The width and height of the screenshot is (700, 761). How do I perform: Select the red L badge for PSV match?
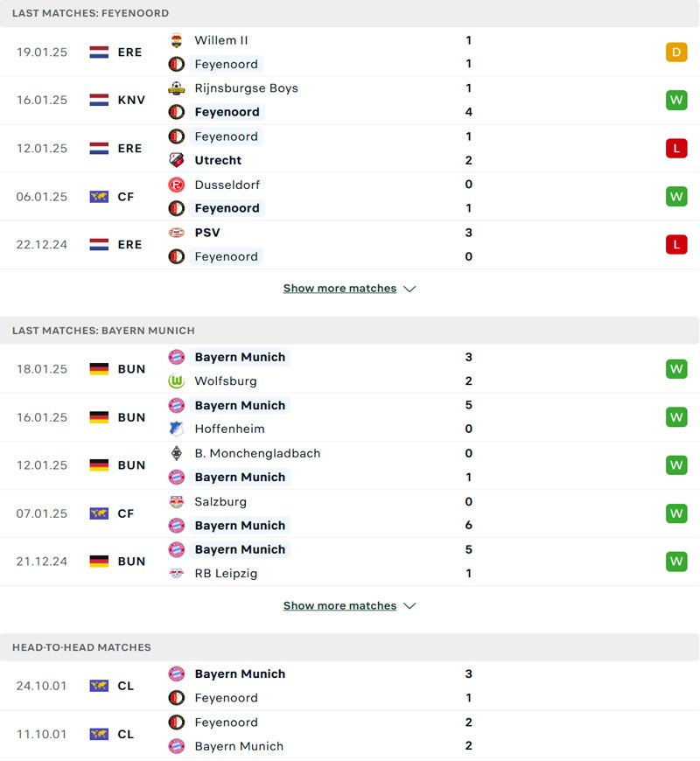[x=676, y=244]
